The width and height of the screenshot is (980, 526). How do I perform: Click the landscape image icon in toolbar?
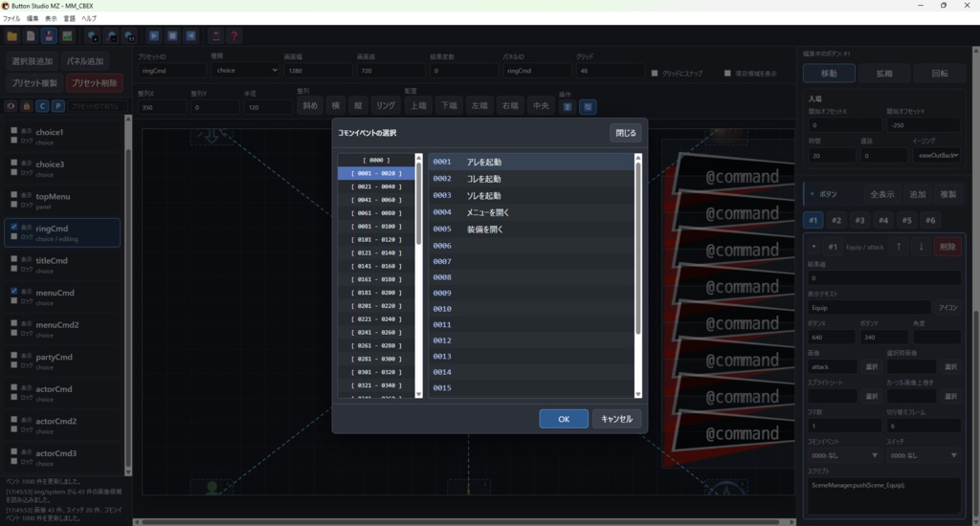click(67, 36)
